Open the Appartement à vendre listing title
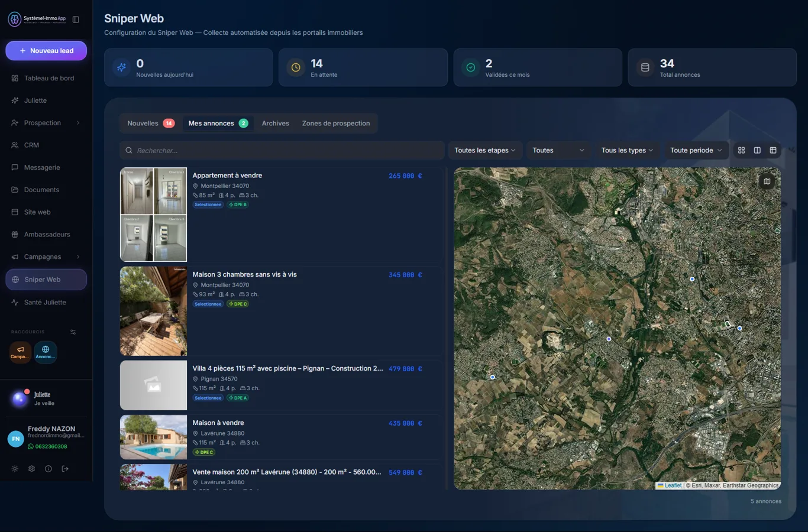The height and width of the screenshot is (532, 808). point(227,176)
